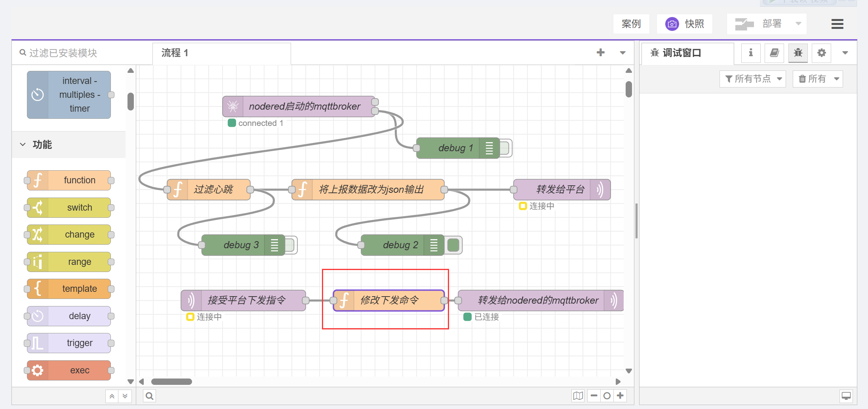Select the 流程 1 flow tab
The image size is (868, 409).
point(175,53)
